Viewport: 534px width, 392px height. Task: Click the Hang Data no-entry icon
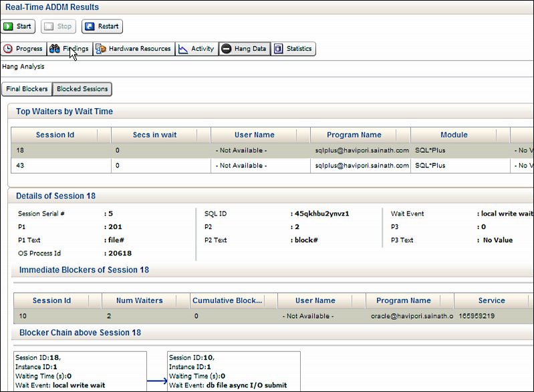tap(226, 49)
